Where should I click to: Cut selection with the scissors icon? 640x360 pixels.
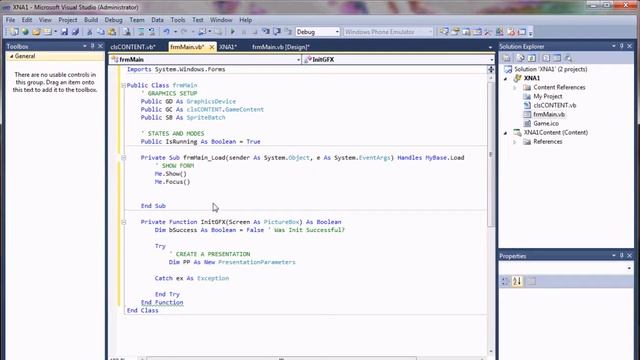[x=89, y=32]
